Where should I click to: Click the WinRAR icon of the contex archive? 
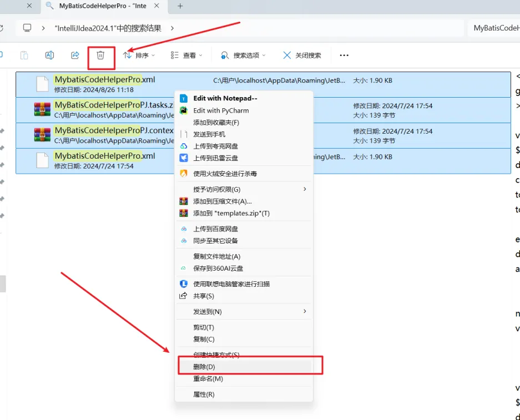pyautogui.click(x=42, y=135)
